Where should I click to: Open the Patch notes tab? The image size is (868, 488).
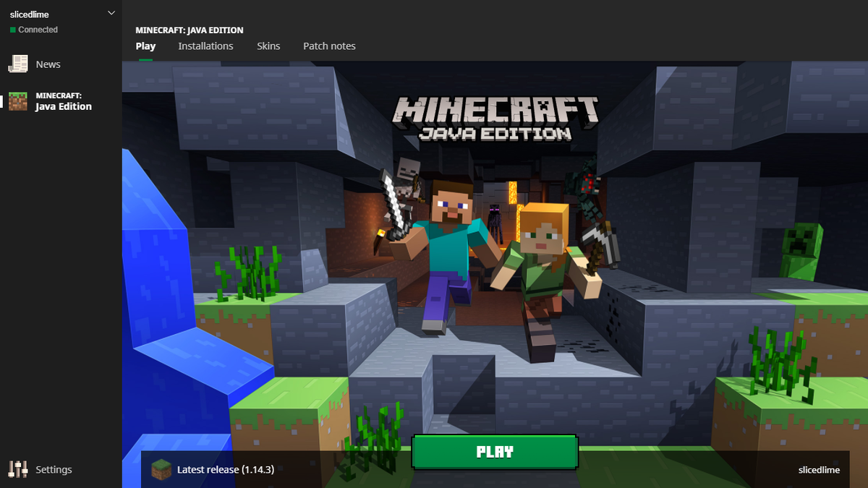pyautogui.click(x=329, y=46)
